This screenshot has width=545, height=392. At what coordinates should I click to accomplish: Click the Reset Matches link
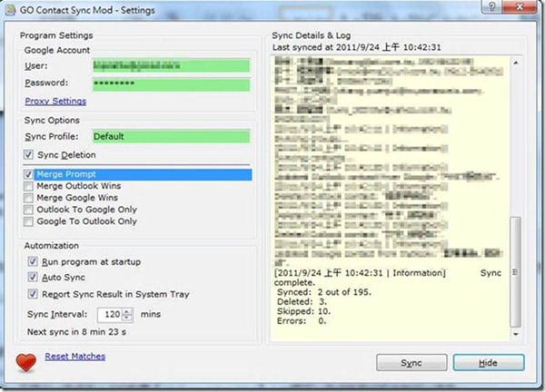(x=75, y=357)
